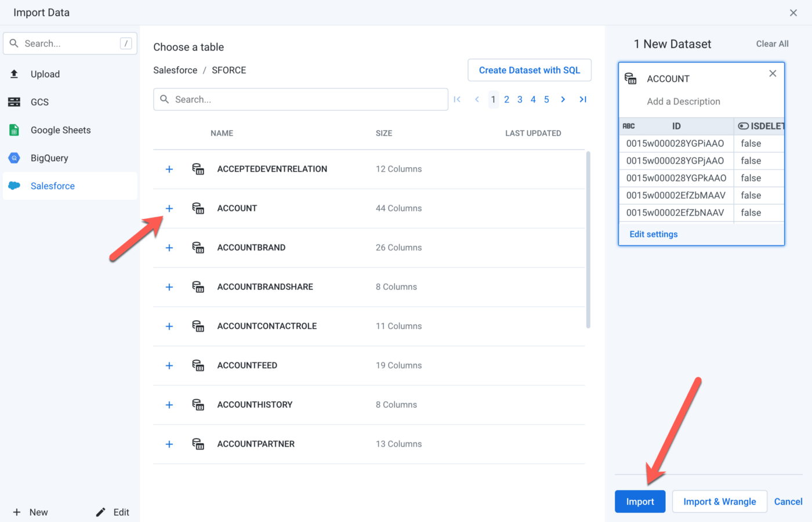Click the ACCOUNTBRANDSHARE table icon
The width and height of the screenshot is (812, 522).
[198, 287]
